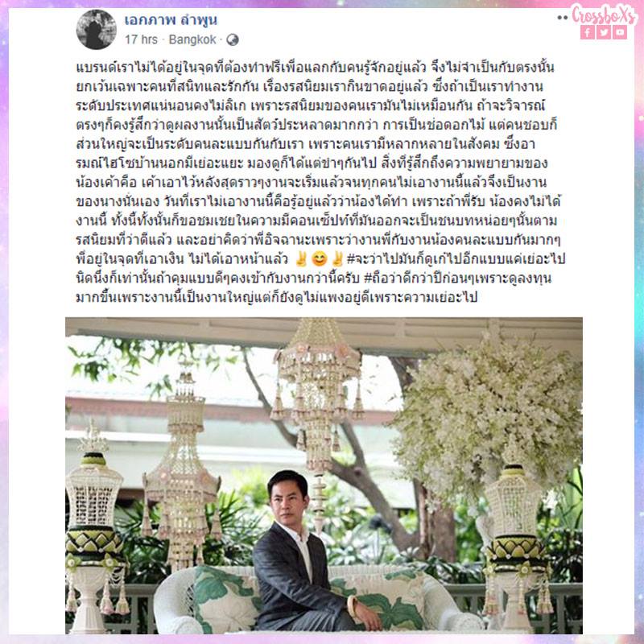Open the post options dots menu
Viewport: 644px width, 644px height.
point(562,18)
